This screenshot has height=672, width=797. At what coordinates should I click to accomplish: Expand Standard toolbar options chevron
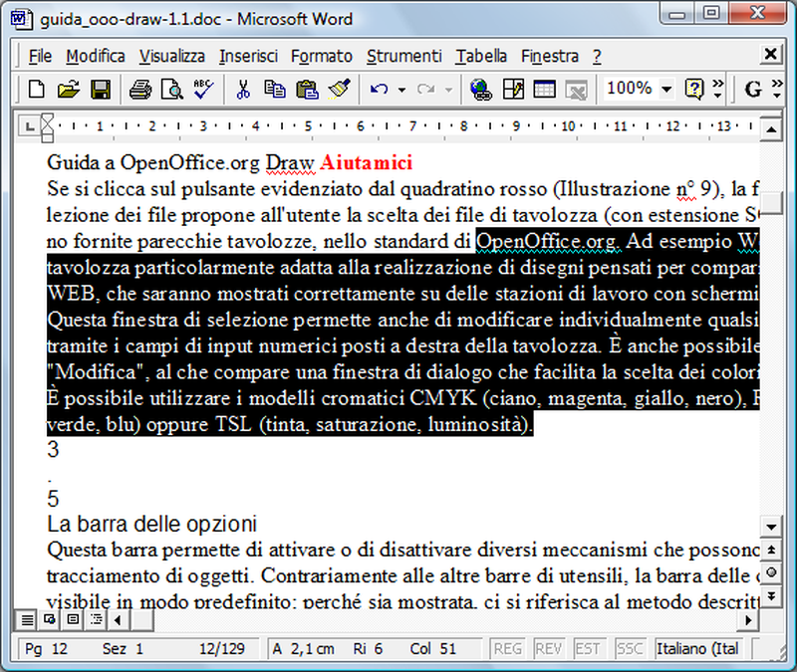pos(717,89)
